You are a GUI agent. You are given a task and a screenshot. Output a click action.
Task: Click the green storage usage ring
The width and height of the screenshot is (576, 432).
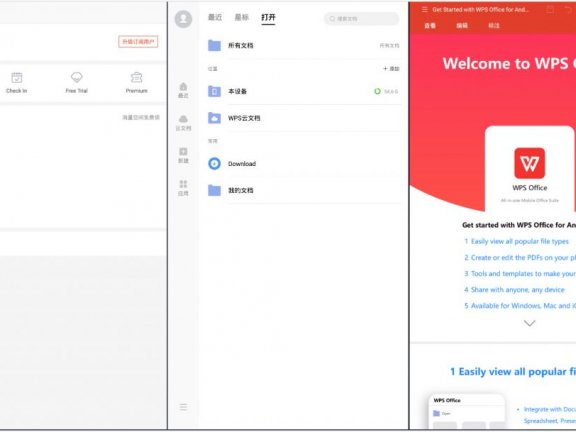377,91
